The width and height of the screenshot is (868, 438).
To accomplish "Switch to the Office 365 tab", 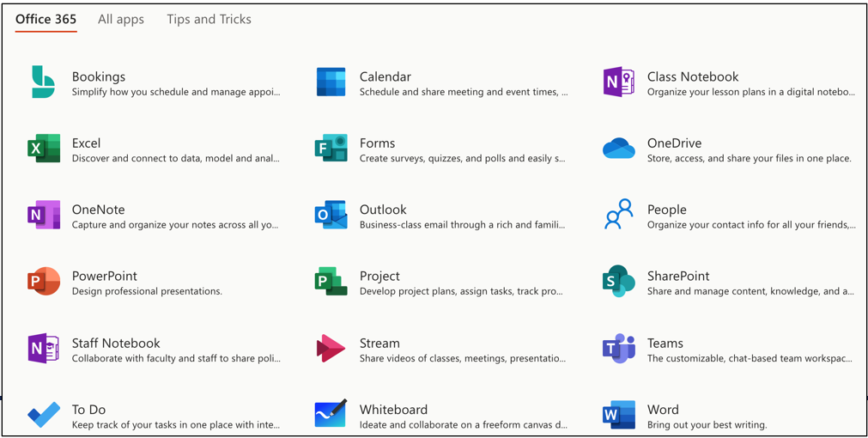I will click(x=46, y=20).
